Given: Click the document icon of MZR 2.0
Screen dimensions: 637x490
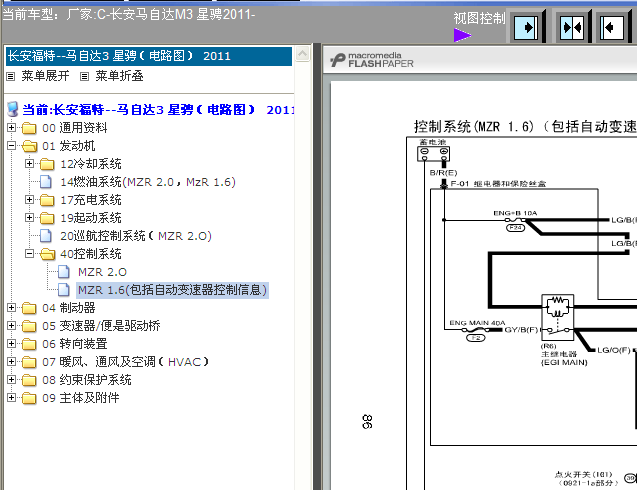Looking at the screenshot, I should (x=64, y=272).
